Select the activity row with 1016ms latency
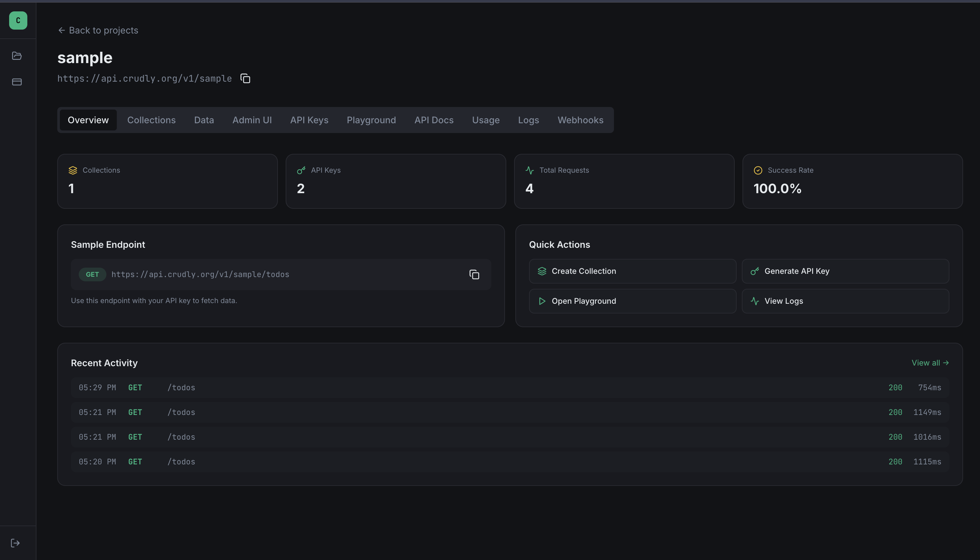The height and width of the screenshot is (560, 980). pyautogui.click(x=510, y=437)
